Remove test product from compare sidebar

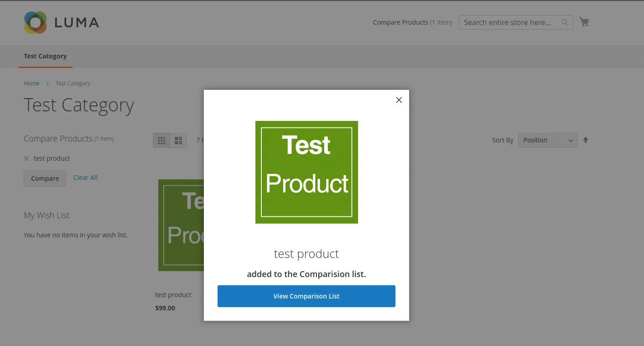point(26,158)
